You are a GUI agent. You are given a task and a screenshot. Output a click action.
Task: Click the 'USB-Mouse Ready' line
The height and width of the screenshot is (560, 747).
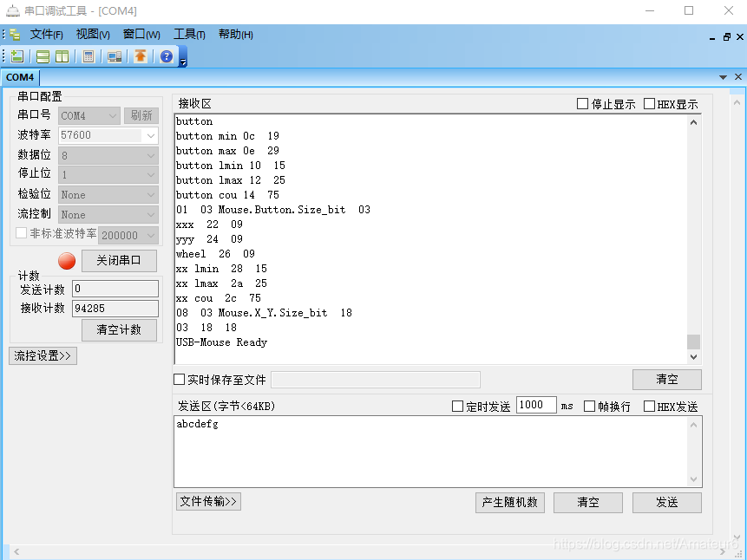pos(222,342)
